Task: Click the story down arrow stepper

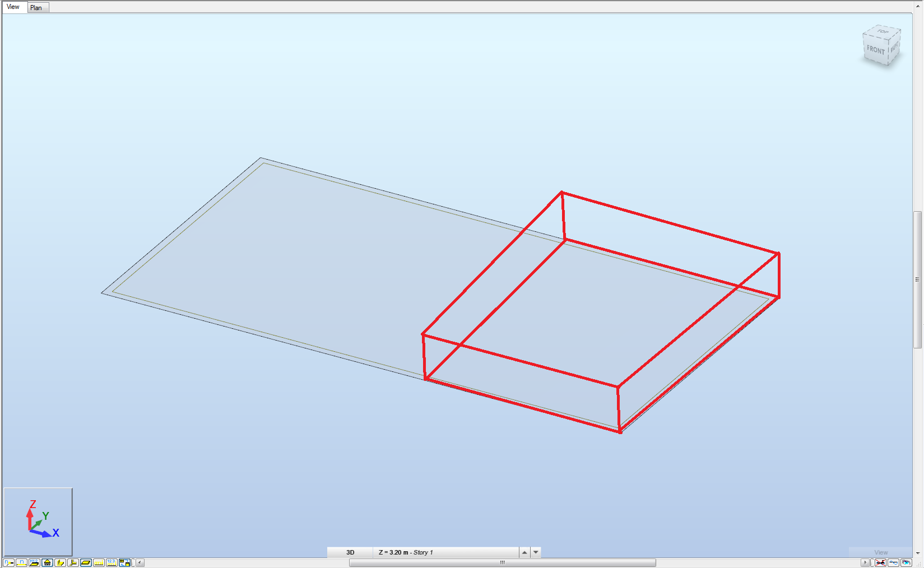Action: (536, 552)
